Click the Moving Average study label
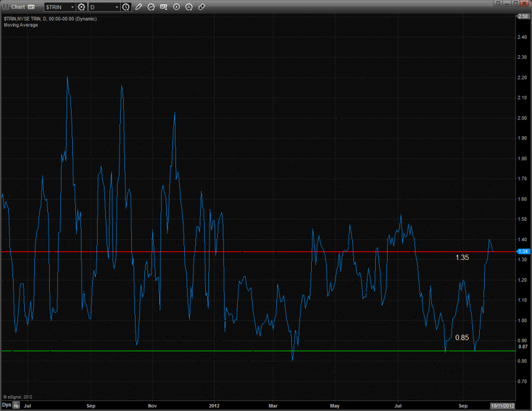This screenshot has width=532, height=411. tap(21, 25)
